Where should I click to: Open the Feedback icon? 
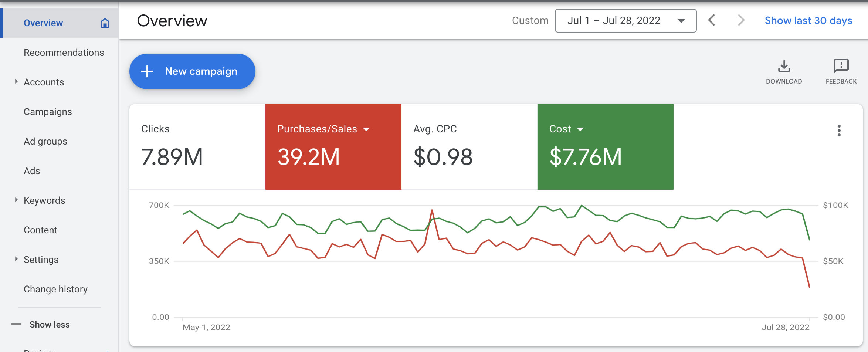841,66
